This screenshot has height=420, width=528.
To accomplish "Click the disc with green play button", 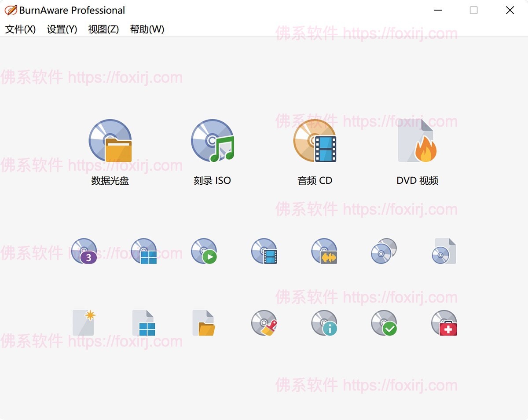I will [204, 251].
